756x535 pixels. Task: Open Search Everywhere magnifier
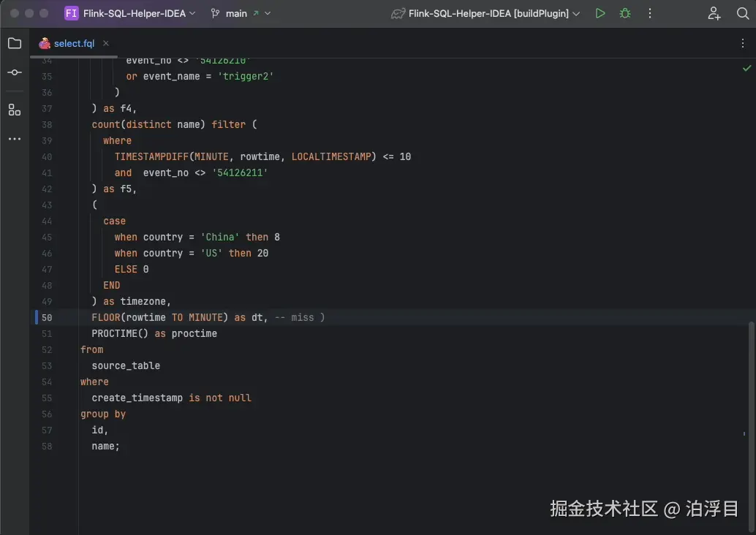point(743,13)
